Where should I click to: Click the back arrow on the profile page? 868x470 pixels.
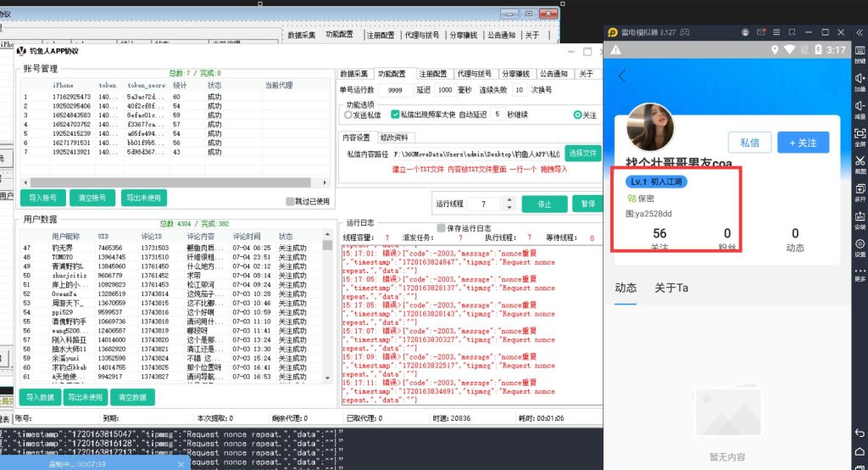(623, 76)
